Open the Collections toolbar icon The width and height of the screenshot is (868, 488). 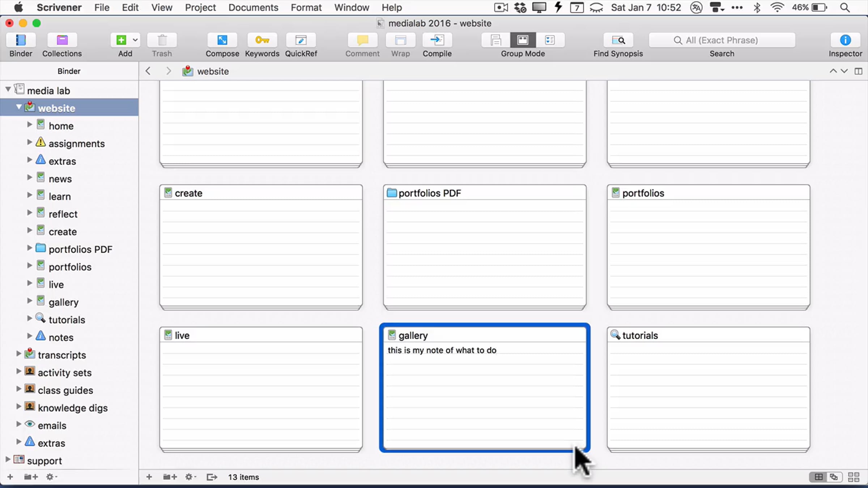pyautogui.click(x=62, y=40)
